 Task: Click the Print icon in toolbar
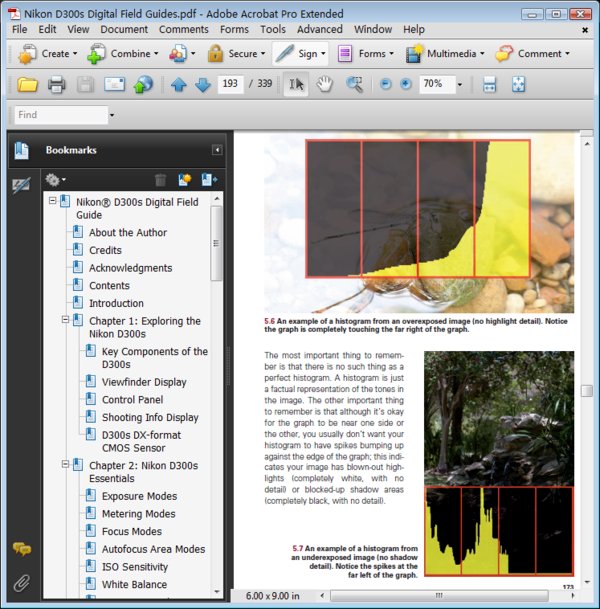tap(57, 85)
